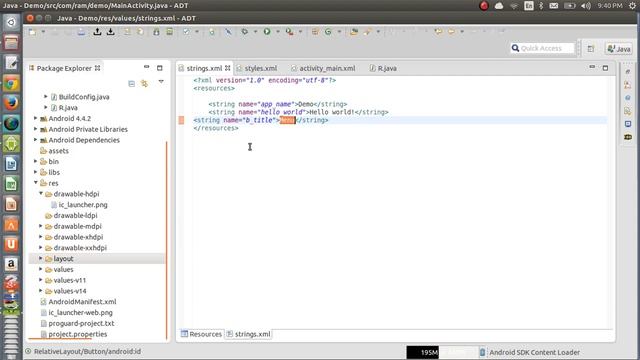Screen dimensions: 640x360
Task: Open Android SDK Manager from toolbar
Action: point(156,32)
